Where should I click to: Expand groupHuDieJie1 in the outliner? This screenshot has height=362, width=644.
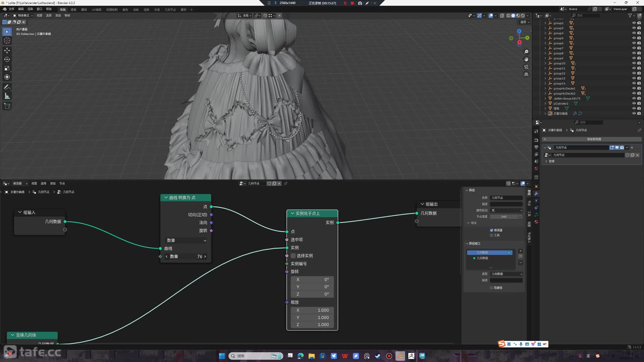pos(545,88)
